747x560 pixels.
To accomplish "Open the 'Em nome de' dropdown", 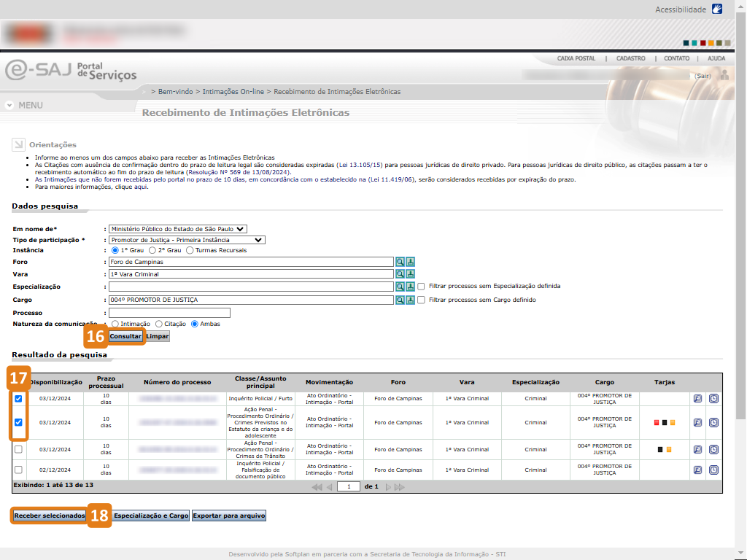I will pyautogui.click(x=178, y=228).
